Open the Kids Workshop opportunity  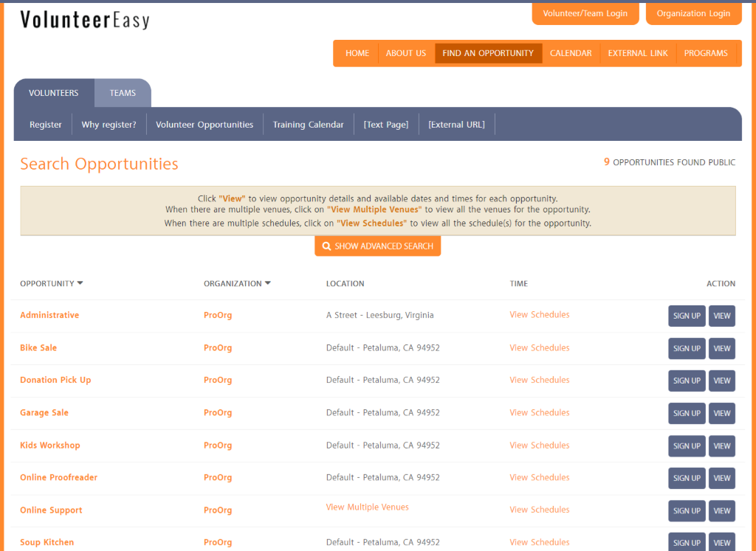pyautogui.click(x=50, y=446)
